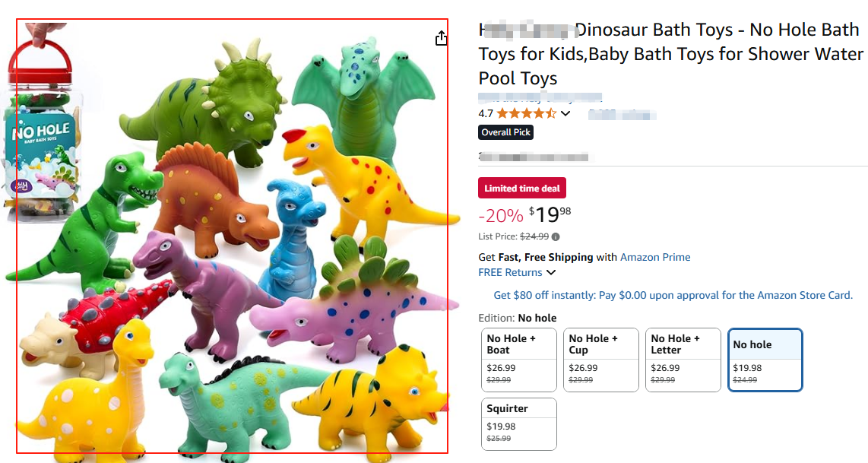Click the 4.7 rating number

[486, 113]
